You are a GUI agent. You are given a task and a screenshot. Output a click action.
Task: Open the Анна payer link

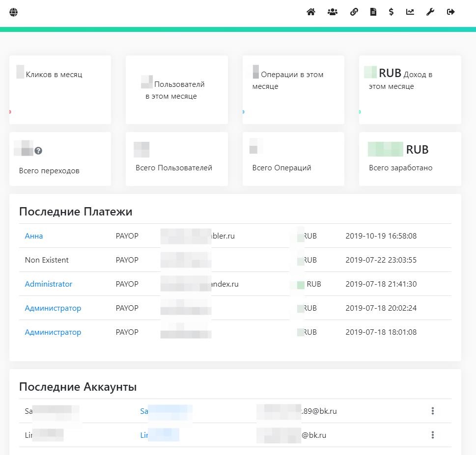pyautogui.click(x=34, y=236)
